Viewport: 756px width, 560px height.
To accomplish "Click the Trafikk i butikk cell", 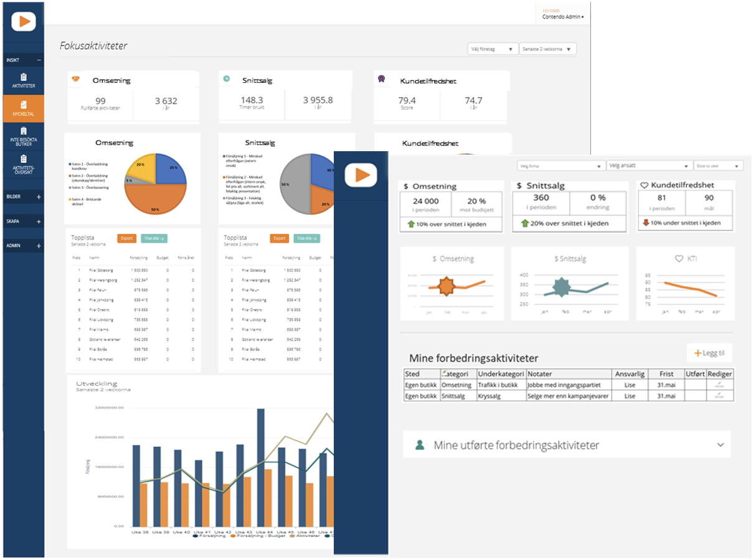I will pyautogui.click(x=501, y=385).
